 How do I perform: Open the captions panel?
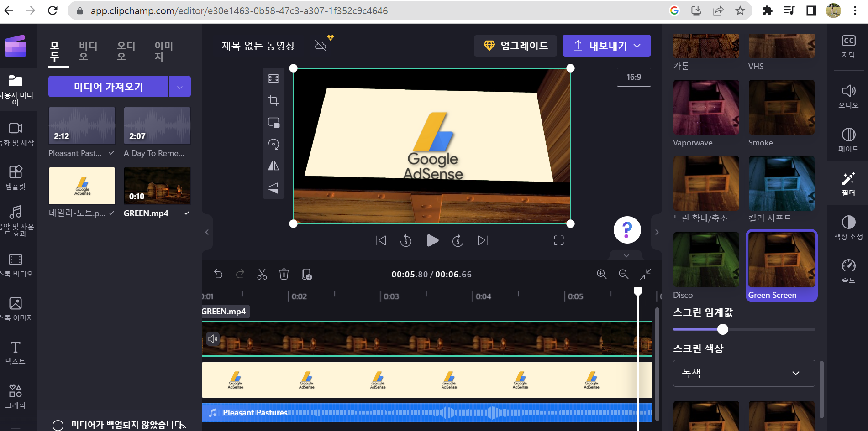tap(848, 47)
